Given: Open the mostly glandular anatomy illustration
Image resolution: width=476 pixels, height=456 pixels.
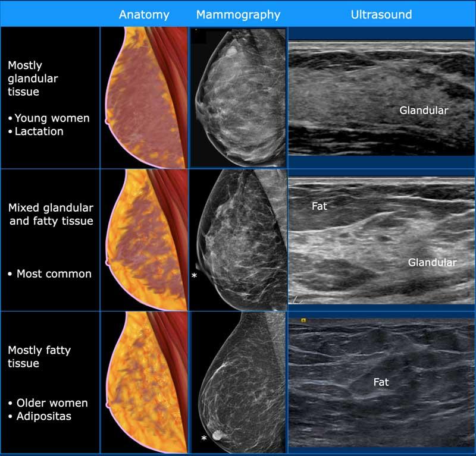Looking at the screenshot, I should [x=144, y=97].
